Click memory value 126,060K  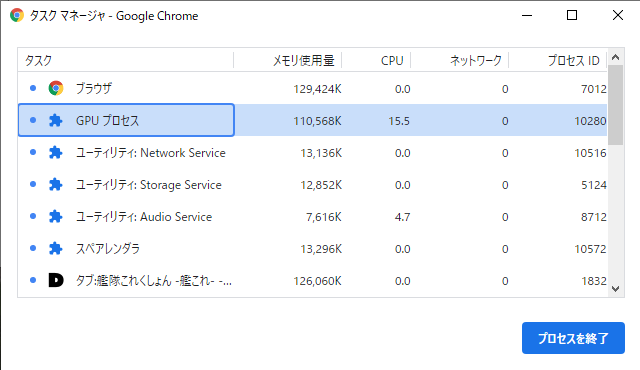(318, 281)
